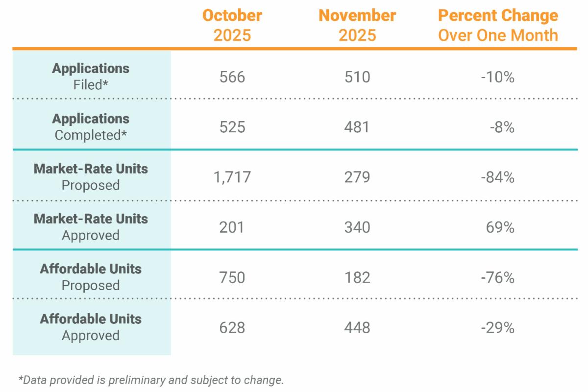Click the Applications Filed row label
The width and height of the screenshot is (588, 392).
[91, 76]
